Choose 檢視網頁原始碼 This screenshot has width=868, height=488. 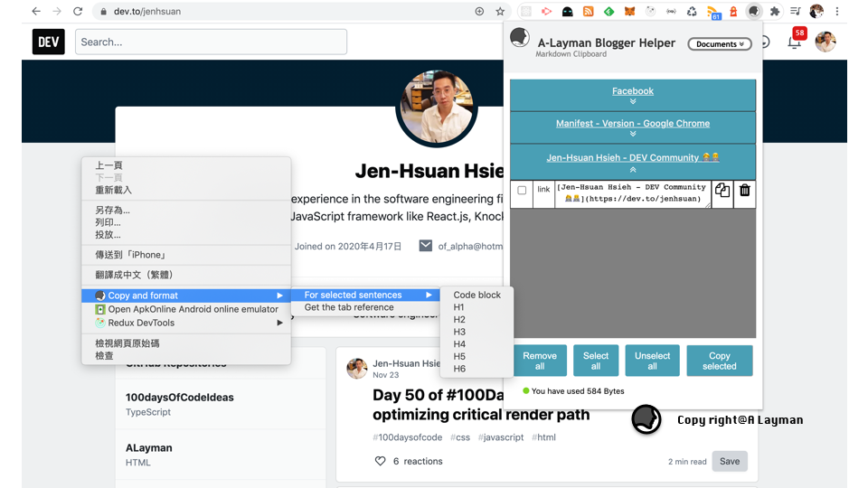pyautogui.click(x=186, y=343)
